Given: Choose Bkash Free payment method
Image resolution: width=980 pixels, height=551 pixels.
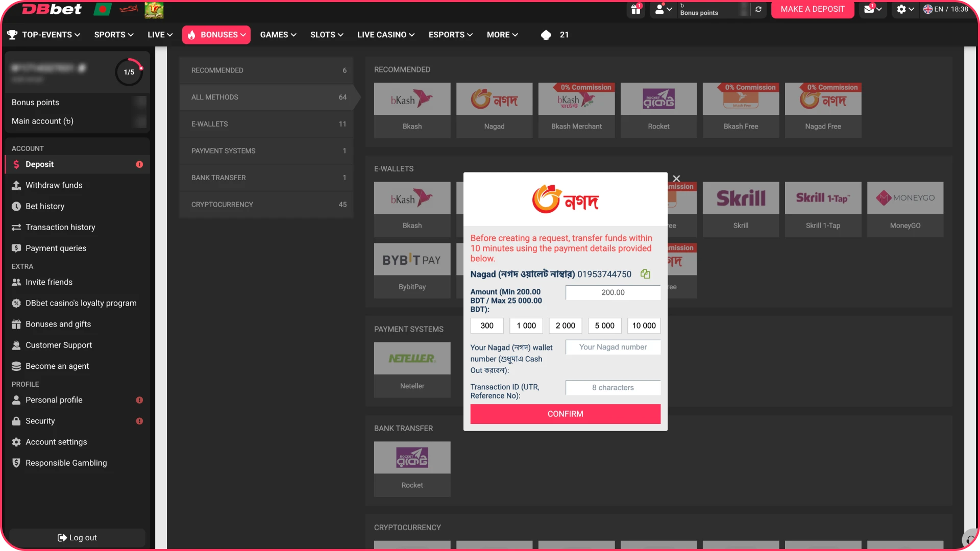Looking at the screenshot, I should pos(741,110).
